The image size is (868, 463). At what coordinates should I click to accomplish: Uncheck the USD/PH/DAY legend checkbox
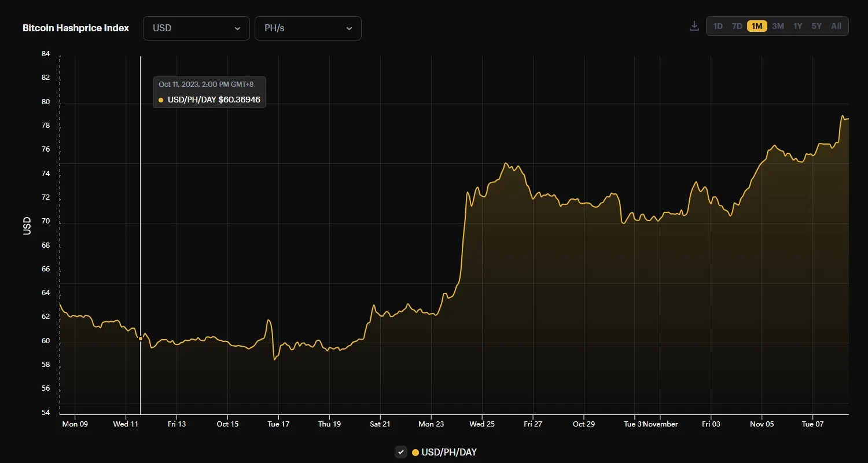click(401, 452)
